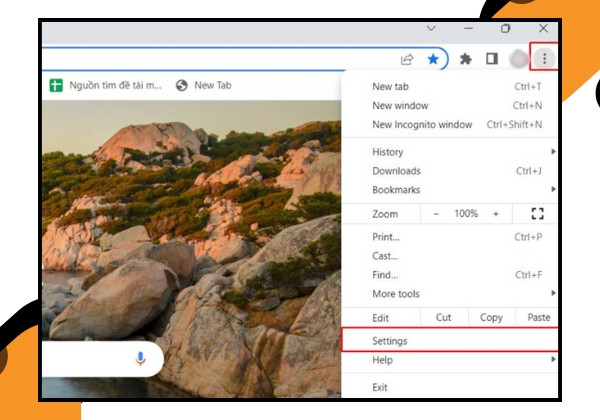Viewport: 600px width, 420px height.
Task: Click the tab search chevron
Action: tap(431, 28)
